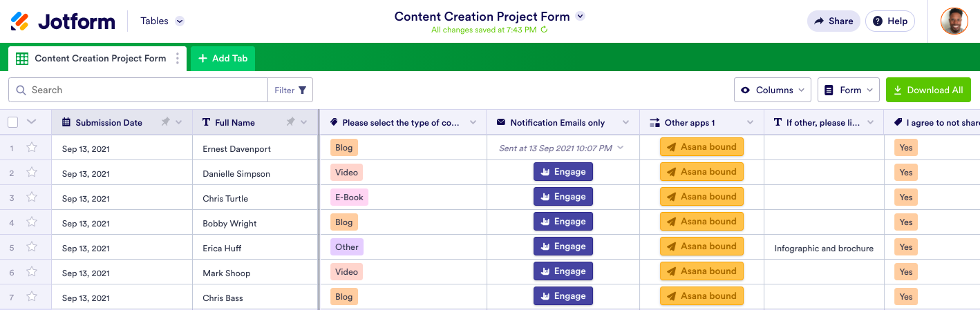Click the pin icon on Full Name column

tap(291, 122)
